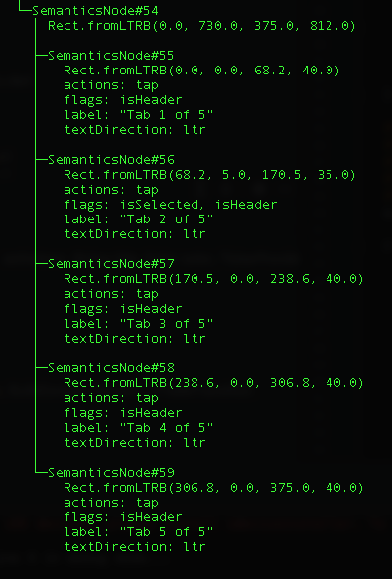Screen dimensions: 392x579
Task: Click the "flags: isSelected, isHeader" line
Action: [x=171, y=205]
